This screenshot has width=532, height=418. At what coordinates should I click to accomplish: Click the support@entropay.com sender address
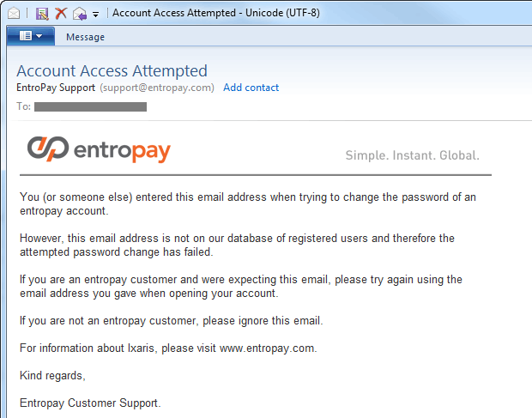point(157,88)
